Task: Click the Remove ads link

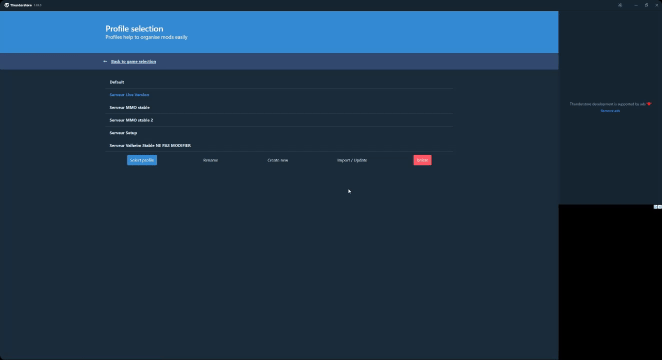Action: [x=610, y=111]
